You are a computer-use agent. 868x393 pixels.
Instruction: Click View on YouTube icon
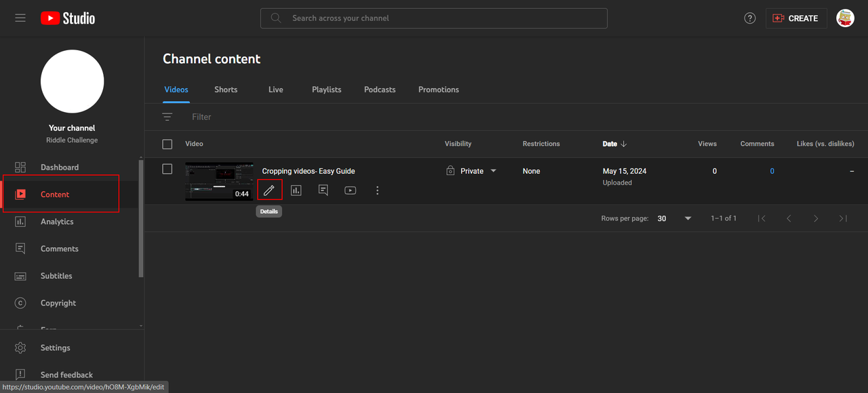350,190
